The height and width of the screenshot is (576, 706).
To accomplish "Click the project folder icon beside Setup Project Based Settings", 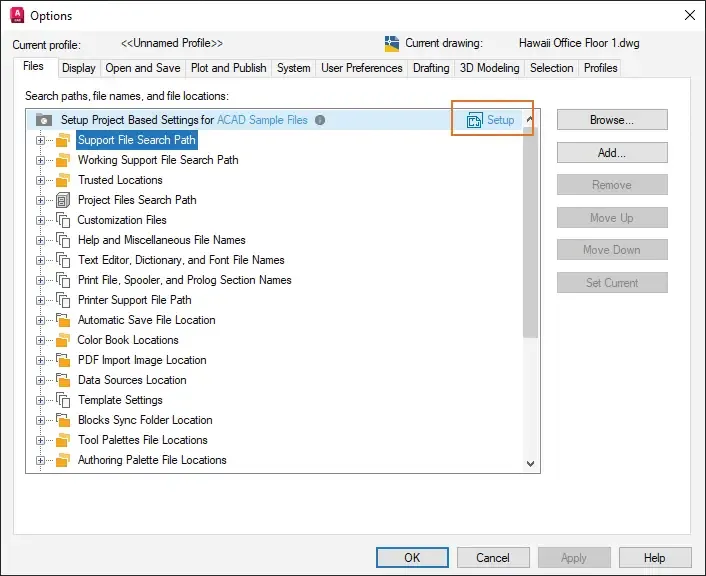I will [x=44, y=120].
